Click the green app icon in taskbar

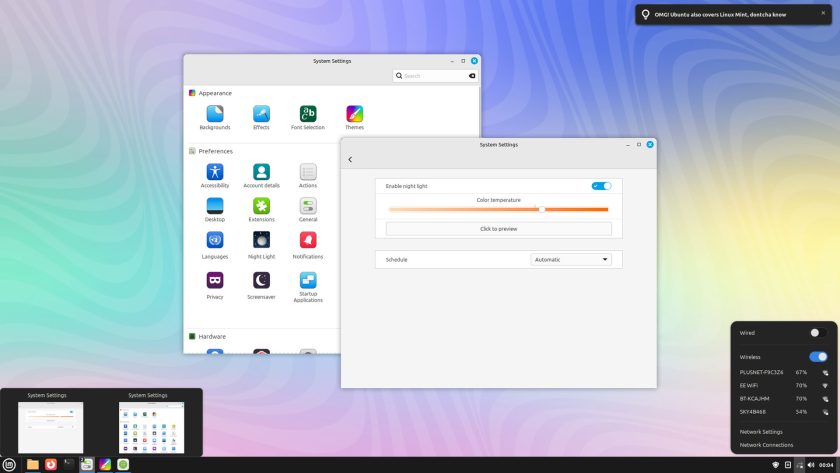coord(123,464)
